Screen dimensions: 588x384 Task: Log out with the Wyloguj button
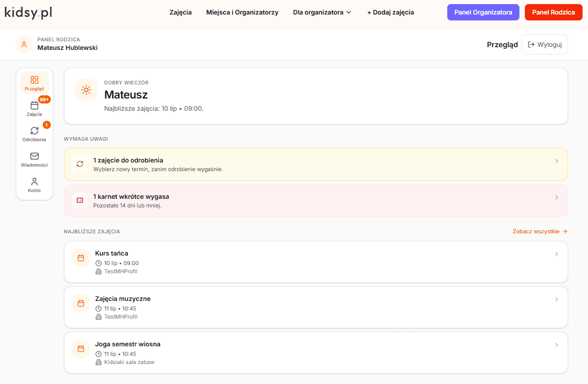(545, 44)
